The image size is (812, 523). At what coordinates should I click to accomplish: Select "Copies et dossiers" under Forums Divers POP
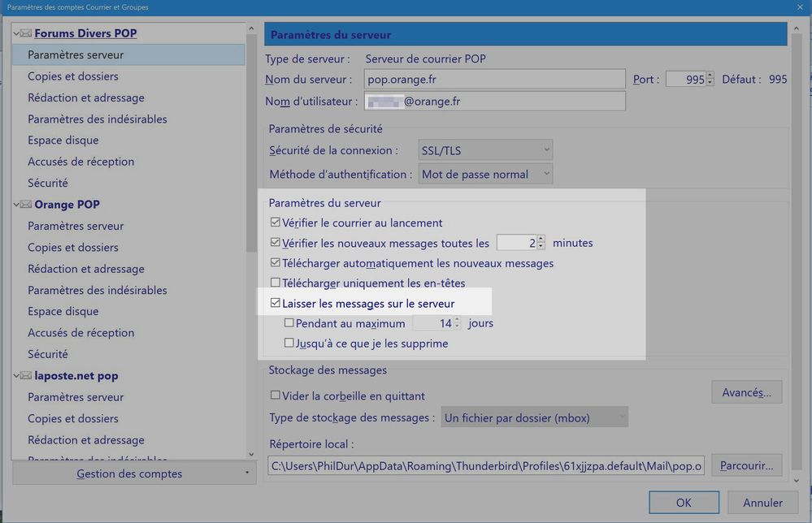tap(73, 76)
